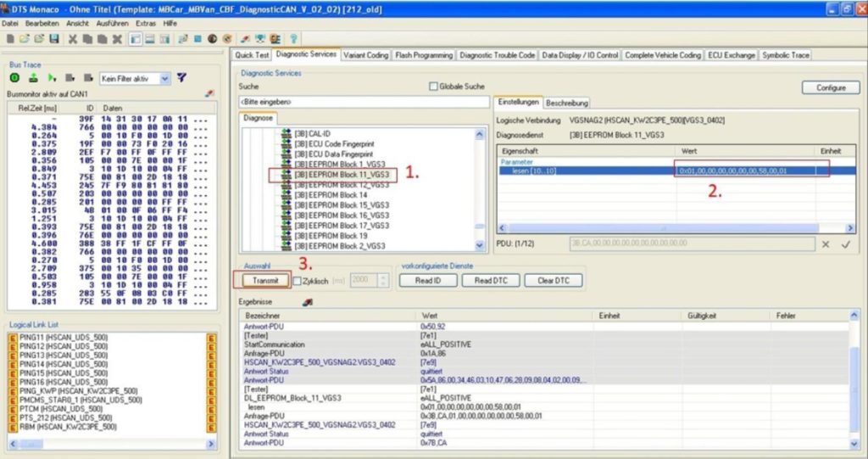
Task: Switch to the Quick Test tab
Action: tap(252, 55)
